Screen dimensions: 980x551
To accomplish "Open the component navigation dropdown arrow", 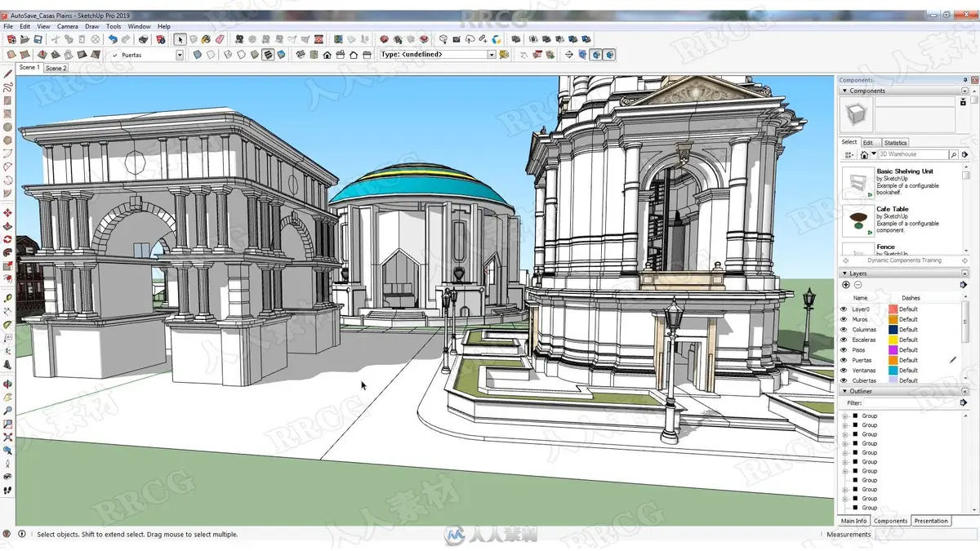I will 873,154.
